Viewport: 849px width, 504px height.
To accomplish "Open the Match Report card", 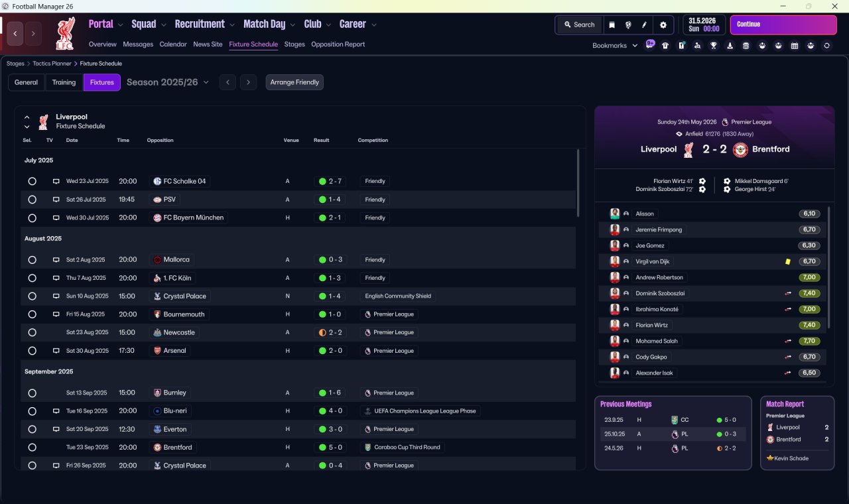I will pyautogui.click(x=797, y=433).
